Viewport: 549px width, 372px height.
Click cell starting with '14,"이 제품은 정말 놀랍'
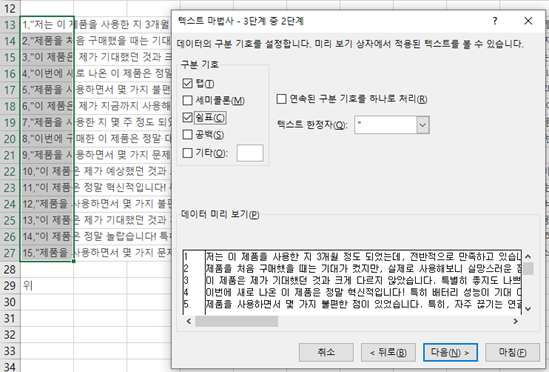pyautogui.click(x=47, y=236)
